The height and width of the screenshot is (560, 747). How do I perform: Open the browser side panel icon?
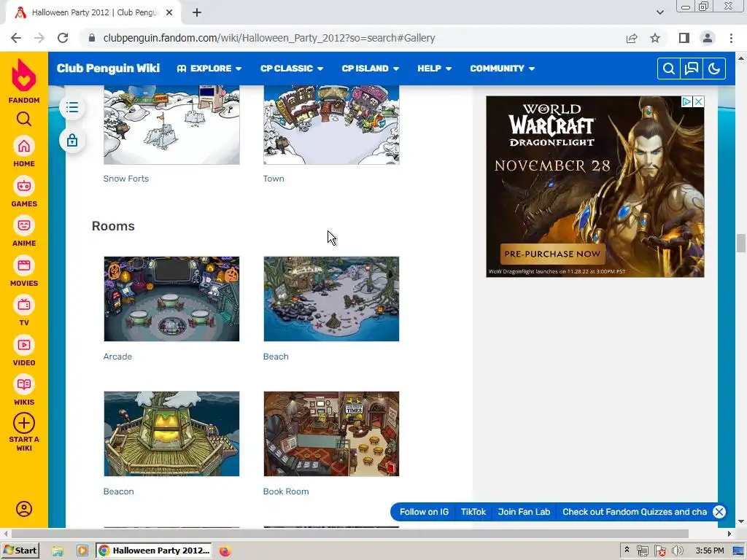tap(684, 38)
